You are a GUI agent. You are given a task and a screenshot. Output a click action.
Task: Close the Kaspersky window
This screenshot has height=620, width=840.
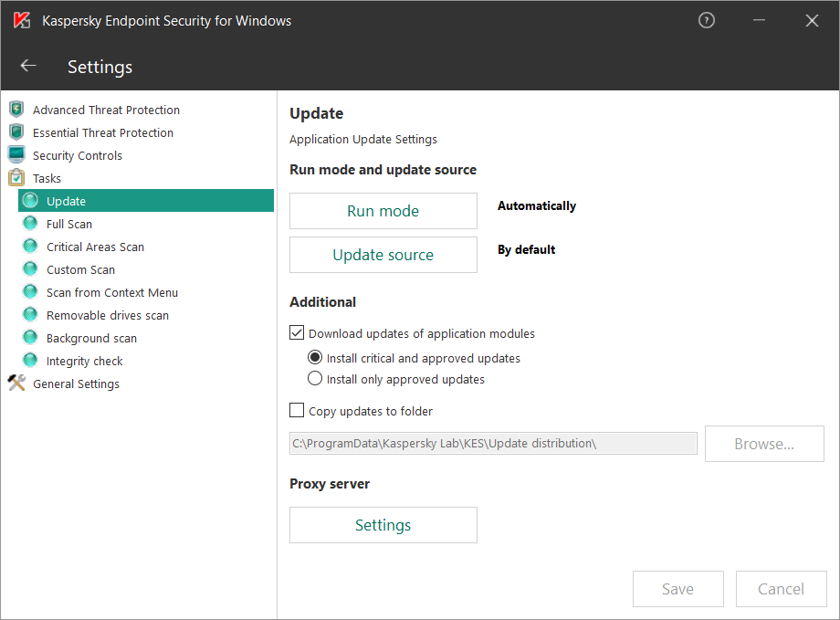click(x=812, y=20)
